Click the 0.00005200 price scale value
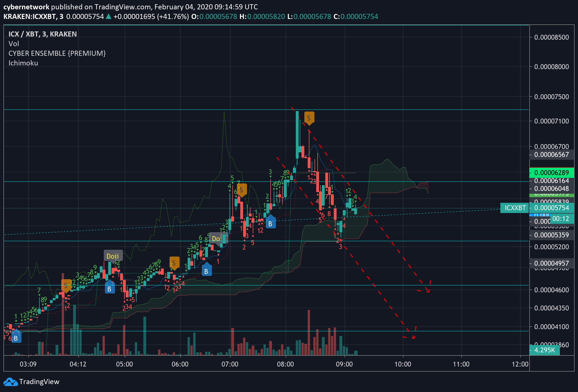The height and width of the screenshot is (392, 578). pos(552,247)
